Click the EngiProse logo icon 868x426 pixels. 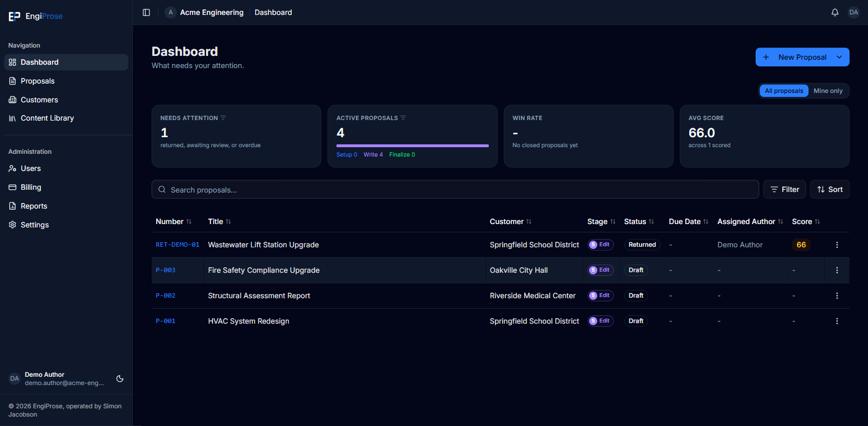(x=14, y=16)
